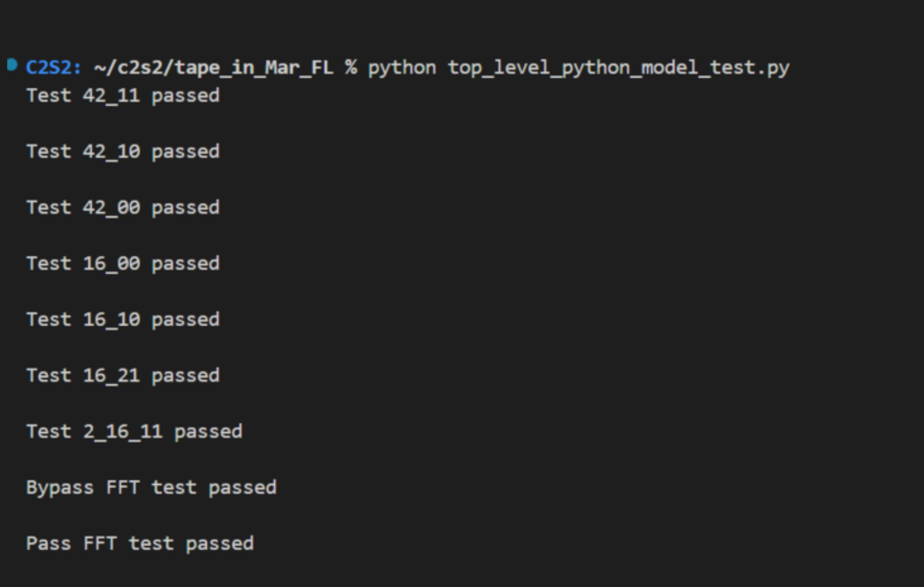Image resolution: width=924 pixels, height=587 pixels.
Task: Click the Test 42_00 passed line
Action: [123, 208]
